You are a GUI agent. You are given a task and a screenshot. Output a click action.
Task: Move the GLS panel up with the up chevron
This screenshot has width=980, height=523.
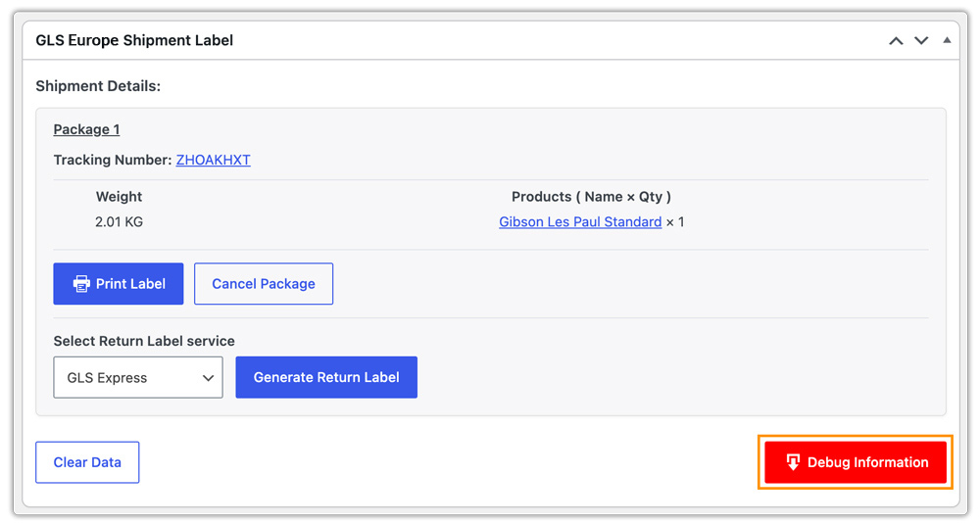pos(896,40)
